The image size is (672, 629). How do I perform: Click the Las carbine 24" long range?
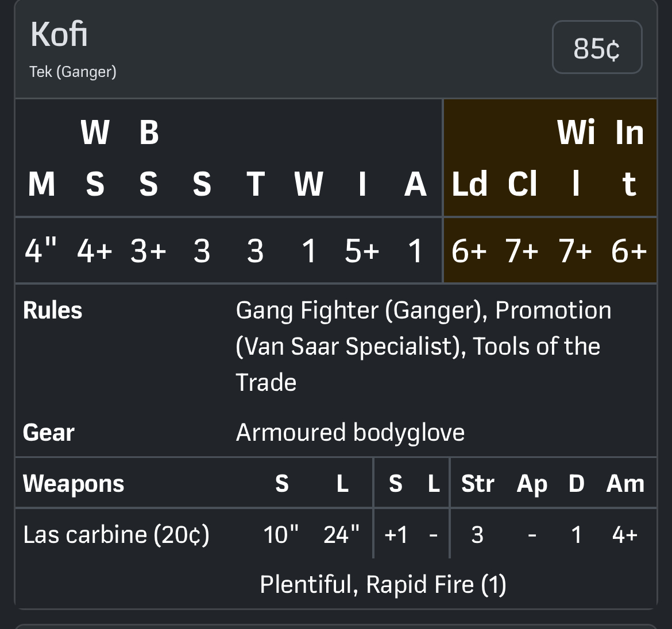pos(341,534)
